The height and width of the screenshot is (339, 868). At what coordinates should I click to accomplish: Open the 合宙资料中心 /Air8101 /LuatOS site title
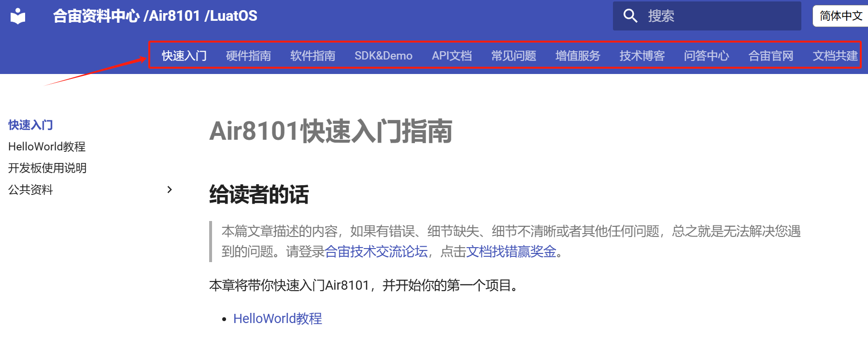[x=155, y=16]
